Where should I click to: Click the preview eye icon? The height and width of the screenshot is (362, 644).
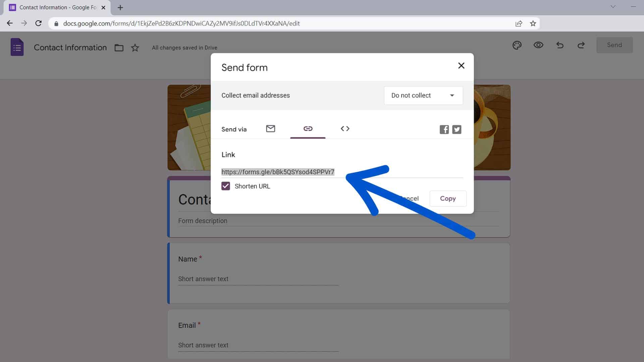pos(538,45)
